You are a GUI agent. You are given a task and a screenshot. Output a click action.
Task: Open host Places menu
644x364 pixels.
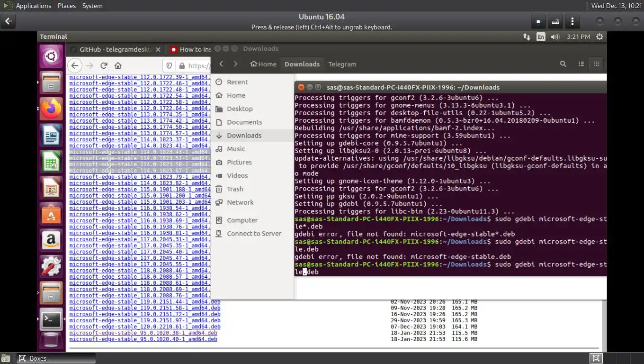pyautogui.click(x=67, y=6)
